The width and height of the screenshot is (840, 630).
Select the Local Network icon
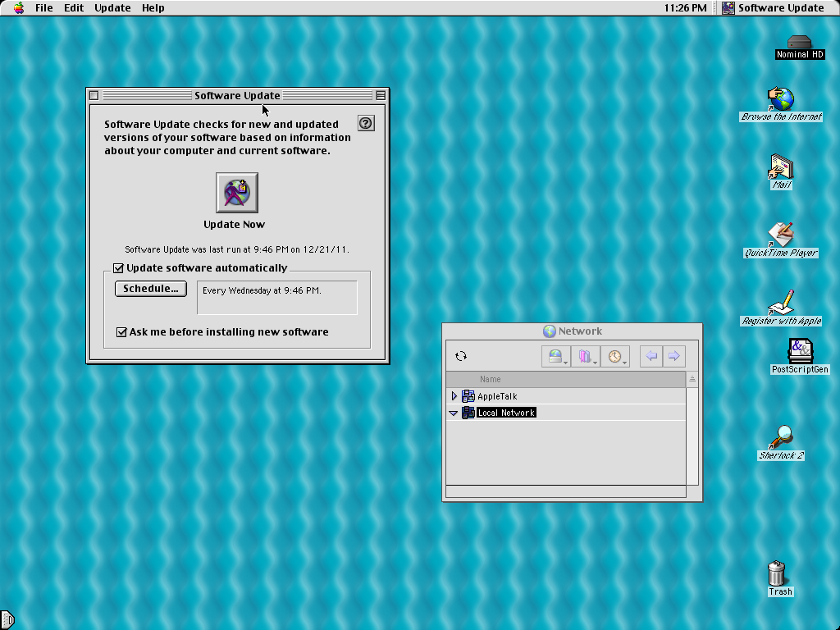pyautogui.click(x=468, y=413)
